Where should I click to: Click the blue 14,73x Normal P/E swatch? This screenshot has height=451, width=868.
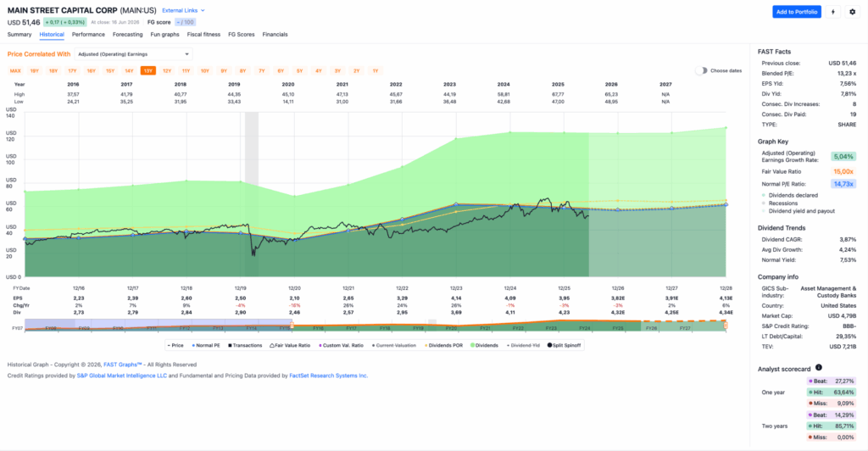843,184
